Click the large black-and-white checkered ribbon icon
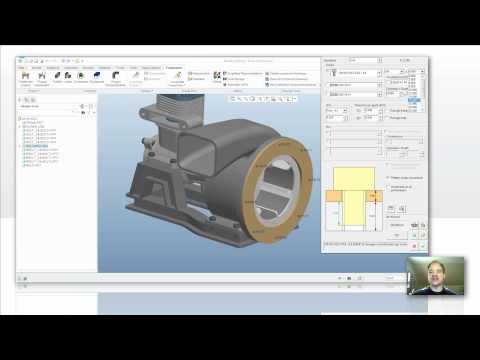Viewport: 480px width, 360px height. (x=217, y=76)
